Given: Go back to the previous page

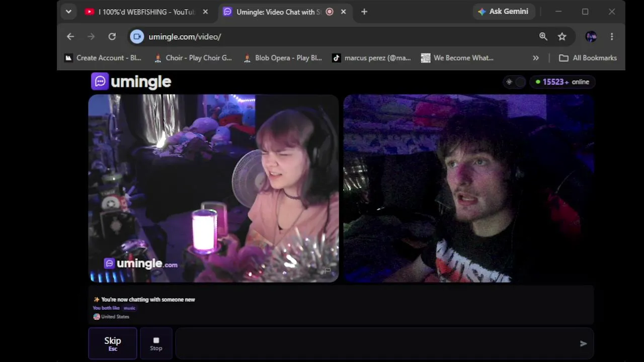Looking at the screenshot, I should click(70, 37).
